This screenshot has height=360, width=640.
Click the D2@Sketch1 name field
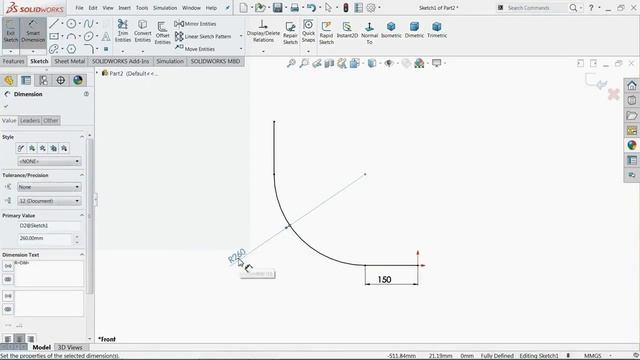[x=49, y=225]
